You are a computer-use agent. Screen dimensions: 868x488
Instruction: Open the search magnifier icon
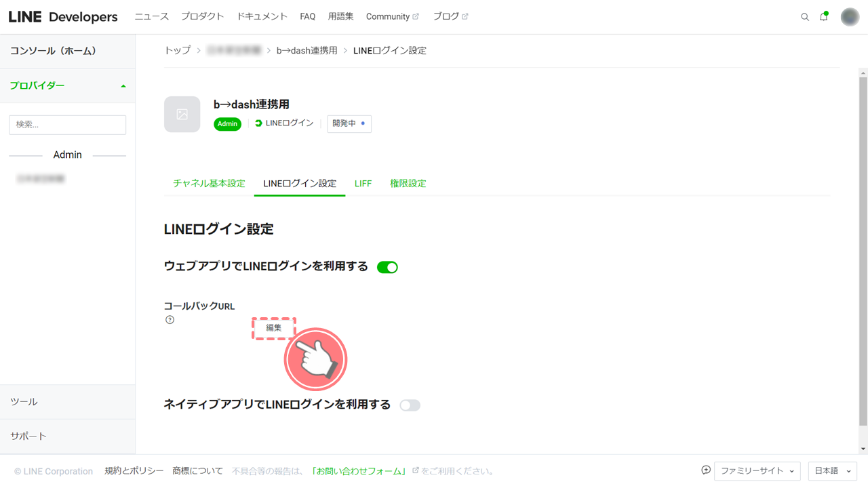[x=805, y=17]
